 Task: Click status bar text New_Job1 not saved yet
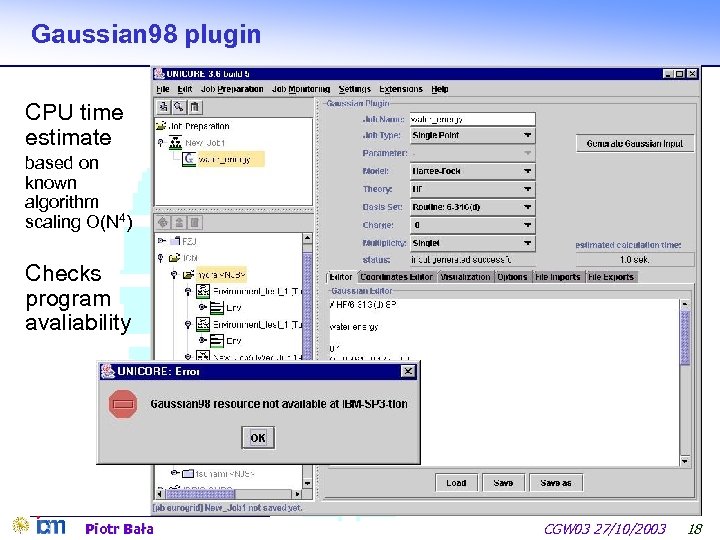pyautogui.click(x=253, y=507)
